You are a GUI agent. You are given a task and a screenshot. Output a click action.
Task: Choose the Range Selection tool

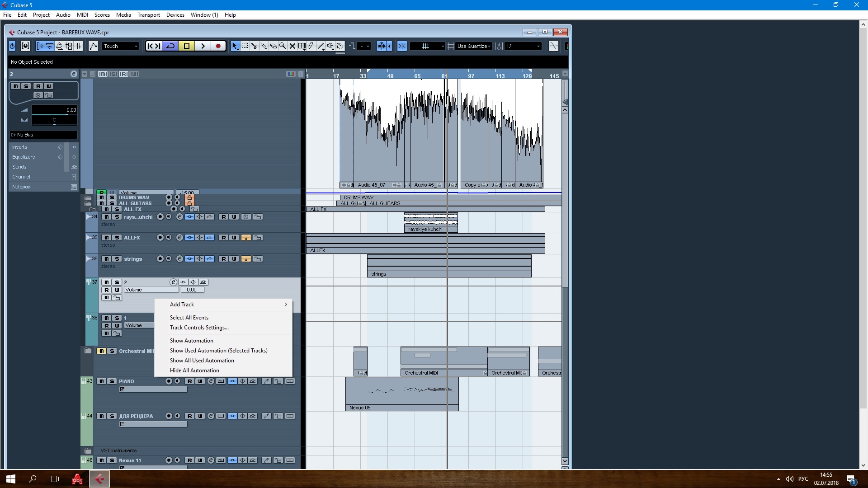coord(245,46)
